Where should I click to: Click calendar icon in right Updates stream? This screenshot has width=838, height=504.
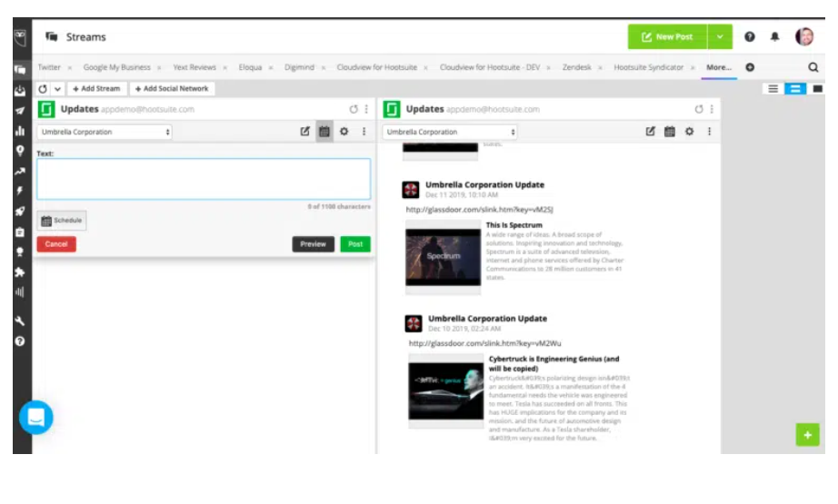pos(670,132)
